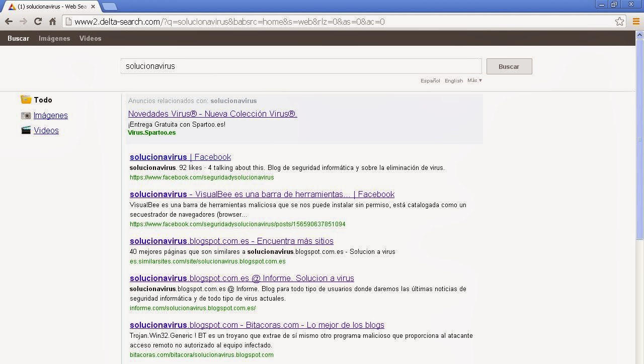Close the solucionavirus browser tab
This screenshot has width=644, height=364.
click(x=93, y=7)
